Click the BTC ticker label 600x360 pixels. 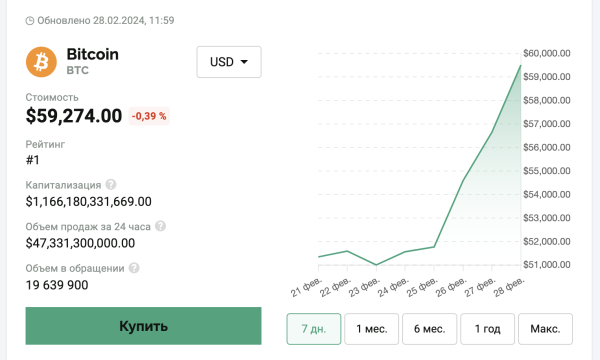pyautogui.click(x=78, y=70)
